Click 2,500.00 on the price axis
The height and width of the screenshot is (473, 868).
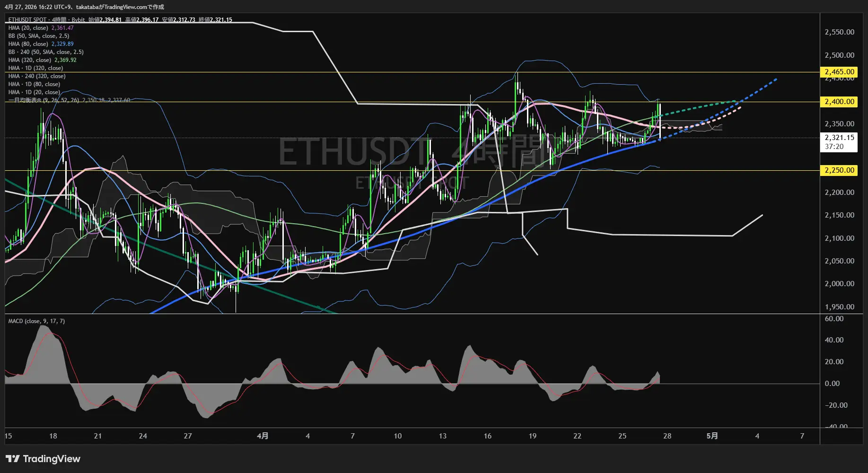(839, 55)
